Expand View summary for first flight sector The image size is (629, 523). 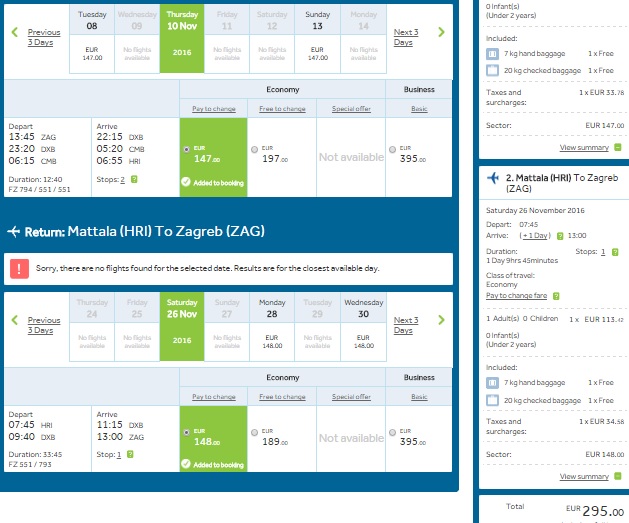584,147
